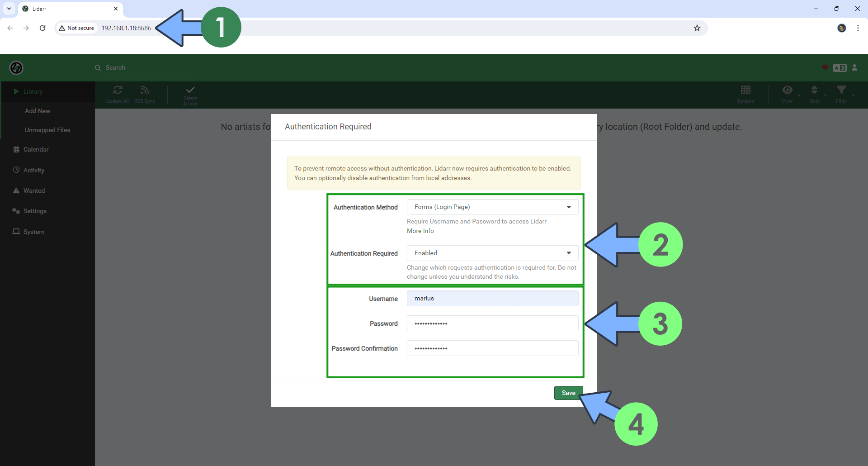Toggle the Password field focus
Image resolution: width=868 pixels, height=466 pixels.
[x=492, y=323]
